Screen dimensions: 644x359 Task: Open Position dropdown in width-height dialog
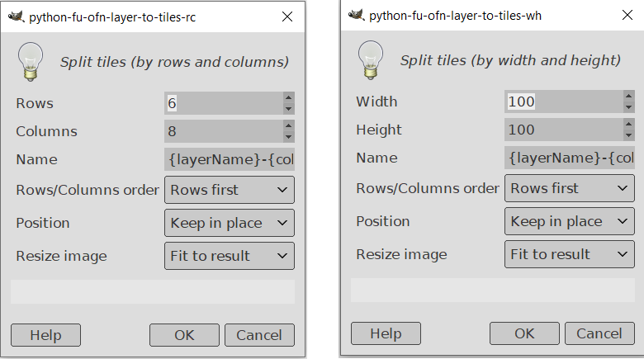coord(569,221)
